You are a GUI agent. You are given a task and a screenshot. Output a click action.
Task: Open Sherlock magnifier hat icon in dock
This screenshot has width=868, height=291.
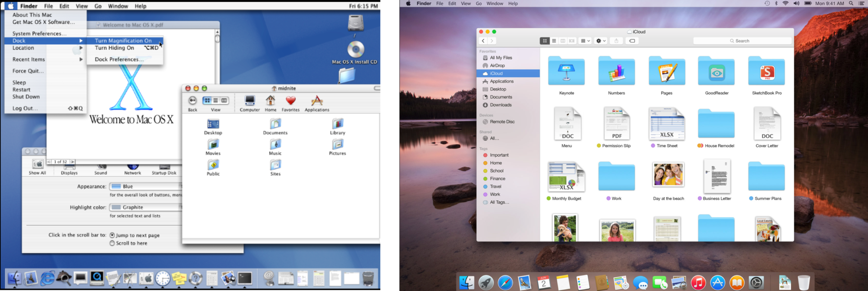(64, 278)
